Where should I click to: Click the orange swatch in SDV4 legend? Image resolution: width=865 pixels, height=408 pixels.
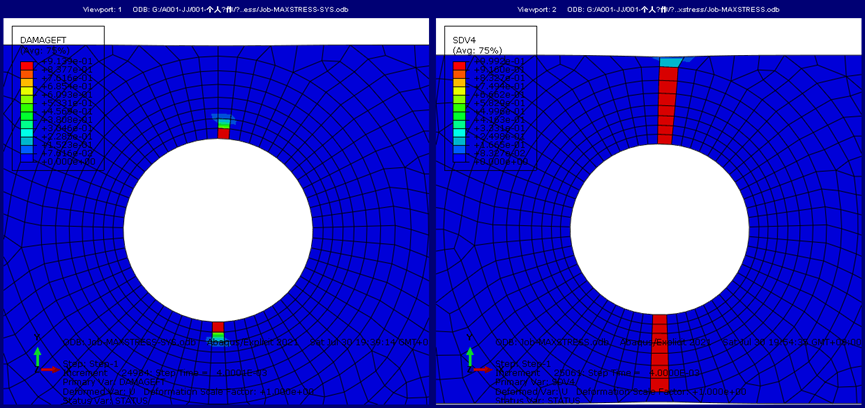[459, 74]
